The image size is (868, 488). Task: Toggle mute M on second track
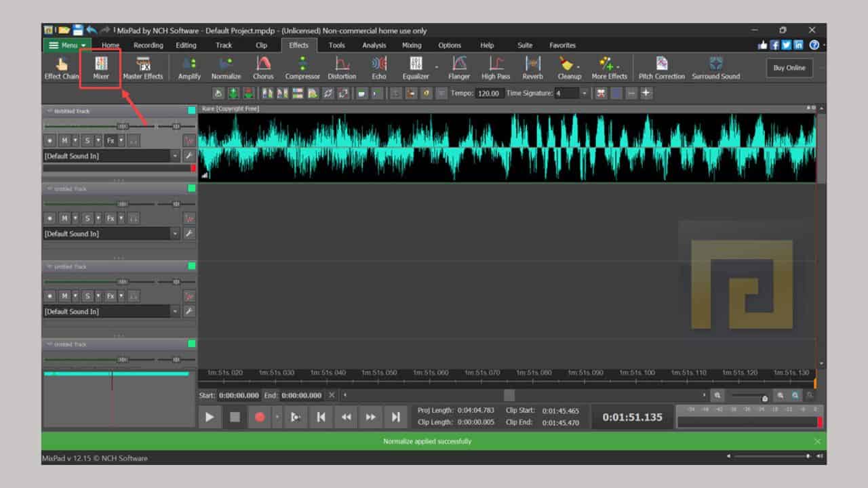[x=65, y=218]
